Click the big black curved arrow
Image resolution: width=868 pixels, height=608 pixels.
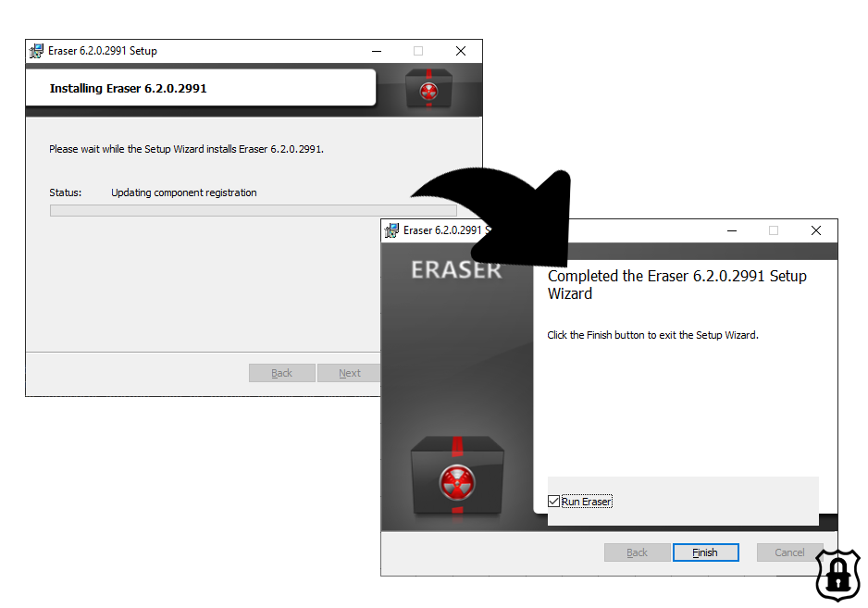point(498,216)
